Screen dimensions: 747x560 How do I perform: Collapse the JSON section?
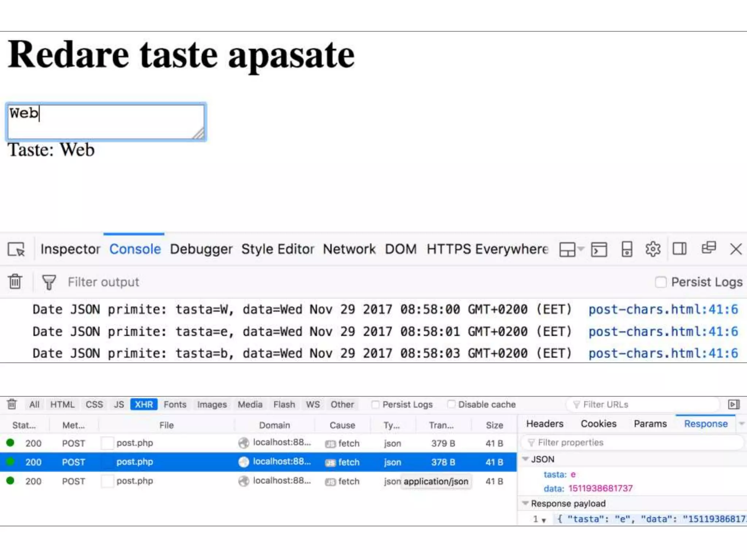click(x=526, y=459)
